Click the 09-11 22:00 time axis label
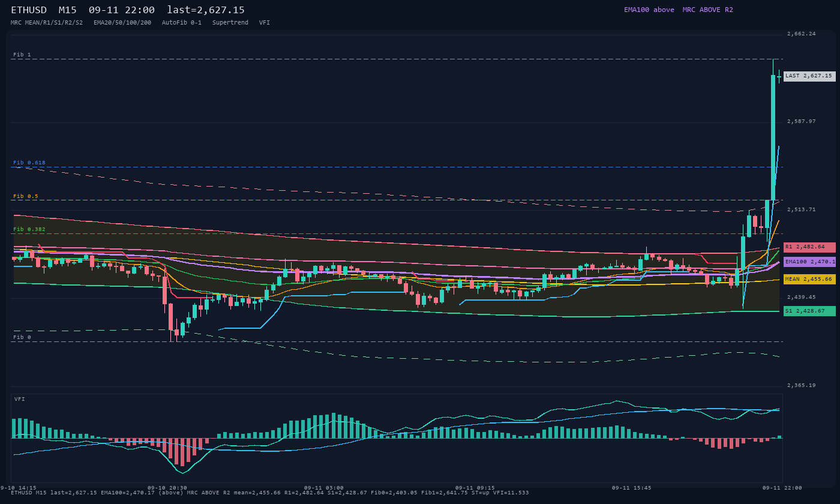 coord(782,488)
